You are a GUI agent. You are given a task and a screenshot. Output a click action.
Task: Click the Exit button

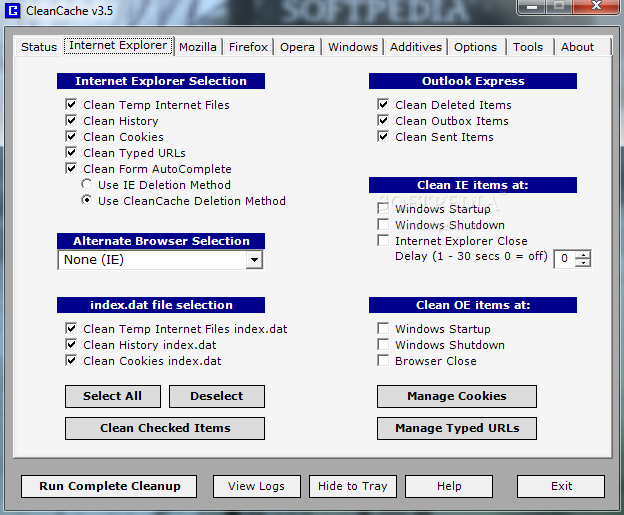561,486
